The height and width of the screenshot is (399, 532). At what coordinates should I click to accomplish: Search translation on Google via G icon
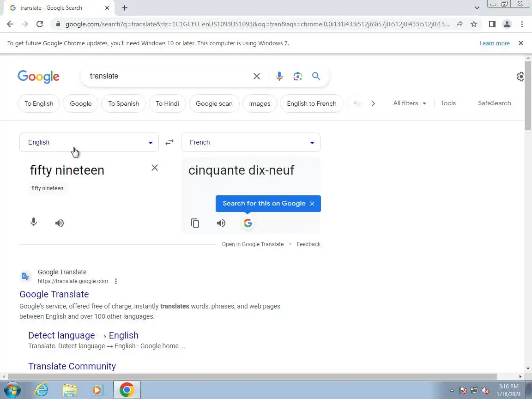248,223
